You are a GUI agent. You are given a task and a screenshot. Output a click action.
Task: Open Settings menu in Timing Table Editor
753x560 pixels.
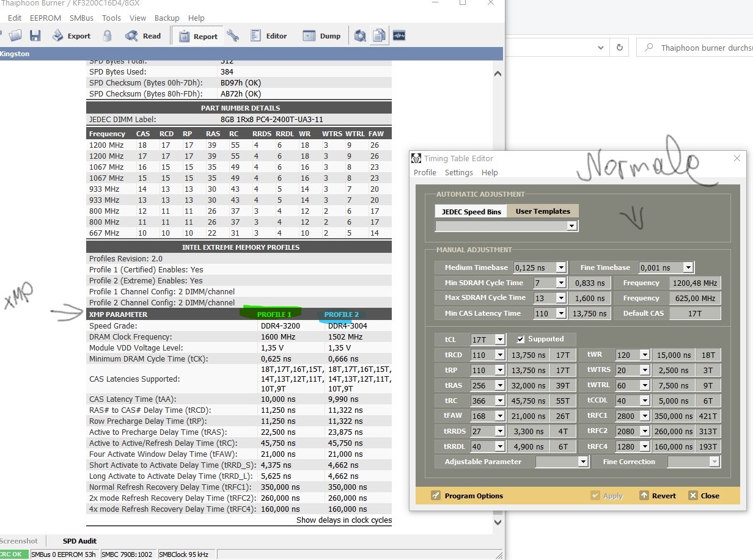pos(459,172)
